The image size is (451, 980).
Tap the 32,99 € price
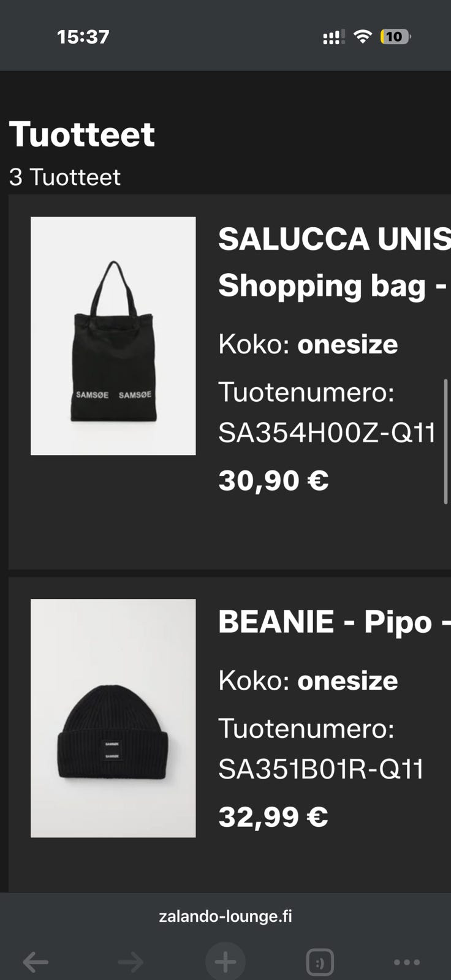[273, 817]
